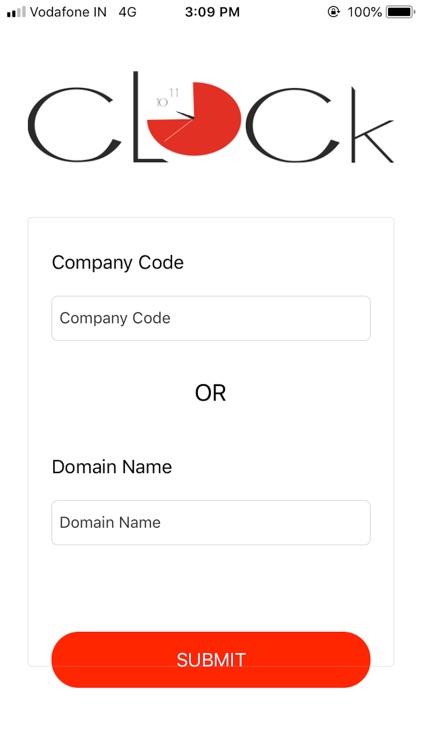Tap the letter k at logo end

click(x=372, y=125)
